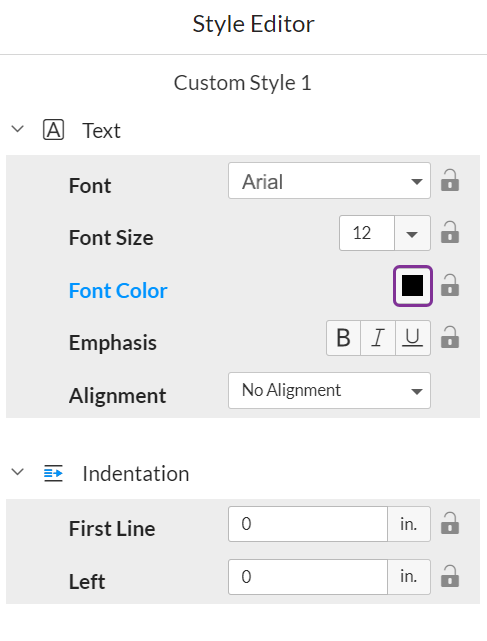
Task: Toggle the lock icon beside Font Color
Action: tap(450, 285)
